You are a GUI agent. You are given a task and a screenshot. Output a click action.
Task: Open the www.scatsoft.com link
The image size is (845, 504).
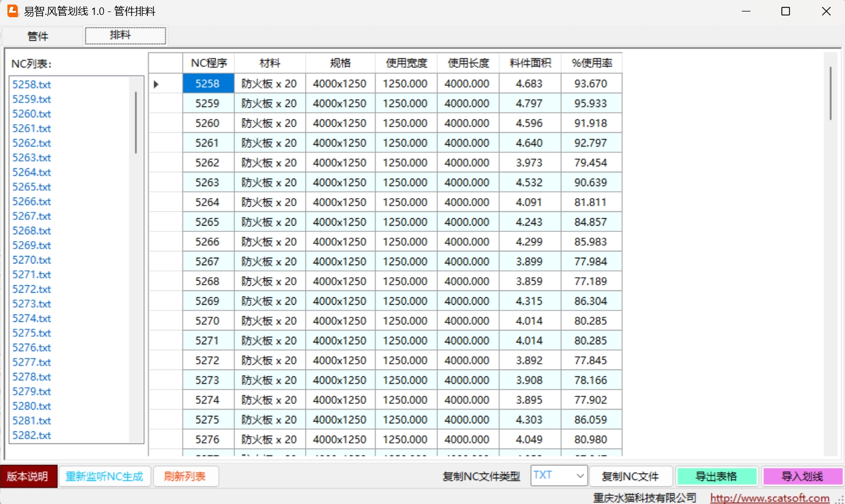point(769,498)
